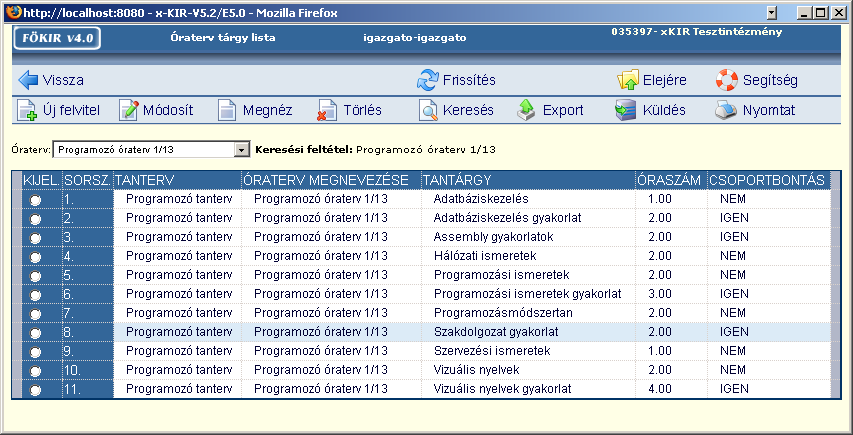
Task: Click the KIJEL. column header
Action: [42, 180]
